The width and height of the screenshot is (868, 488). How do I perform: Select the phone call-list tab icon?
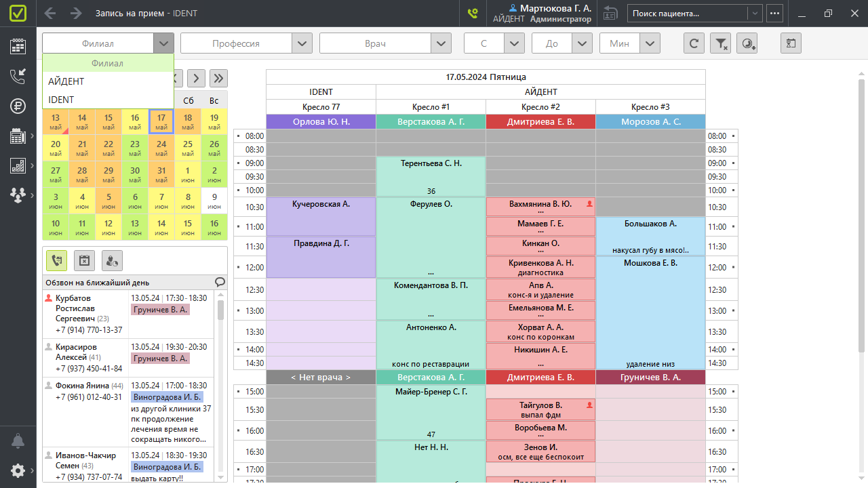(57, 260)
